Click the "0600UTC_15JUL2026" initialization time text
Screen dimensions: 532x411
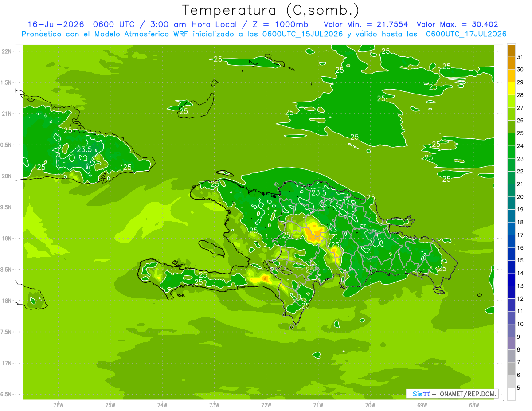click(302, 34)
